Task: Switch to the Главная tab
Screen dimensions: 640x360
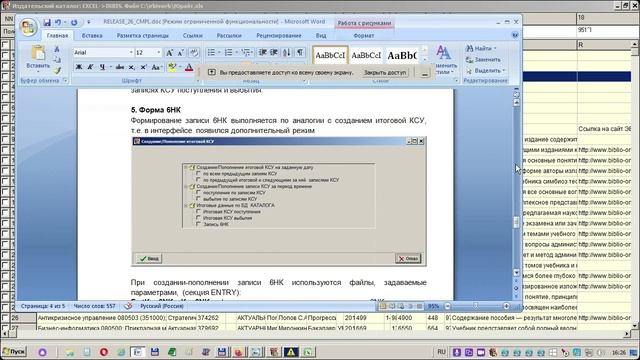Action: coord(57,36)
